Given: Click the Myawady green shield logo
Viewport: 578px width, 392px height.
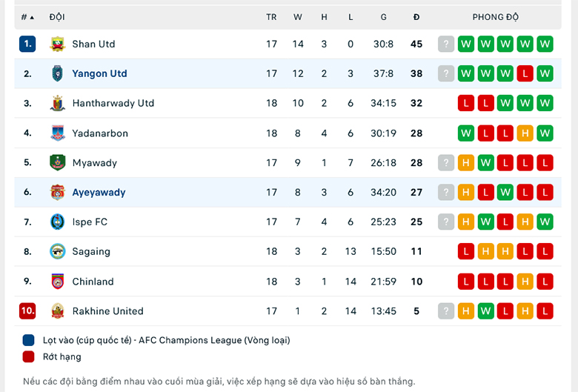Looking at the screenshot, I should (58, 162).
